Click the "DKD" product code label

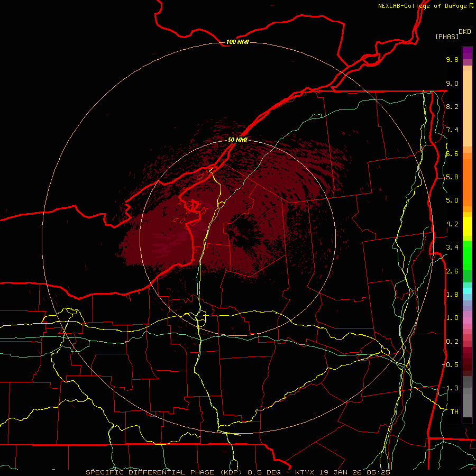click(x=465, y=31)
